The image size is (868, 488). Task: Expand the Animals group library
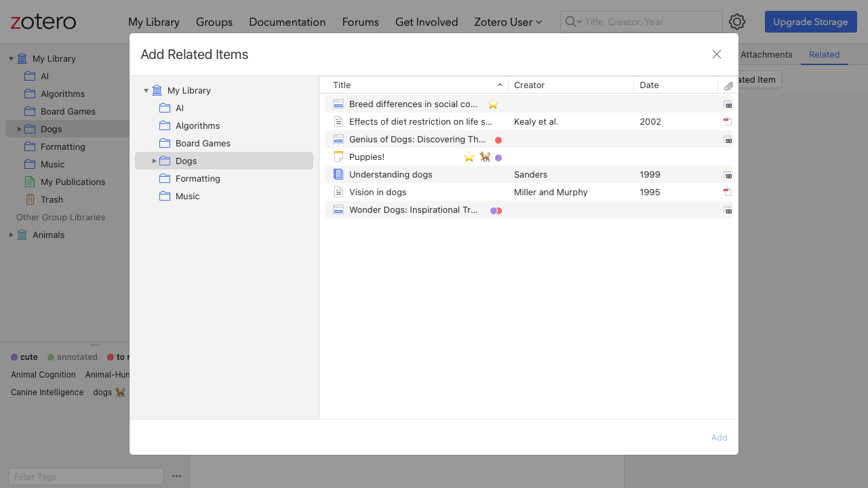[11, 235]
